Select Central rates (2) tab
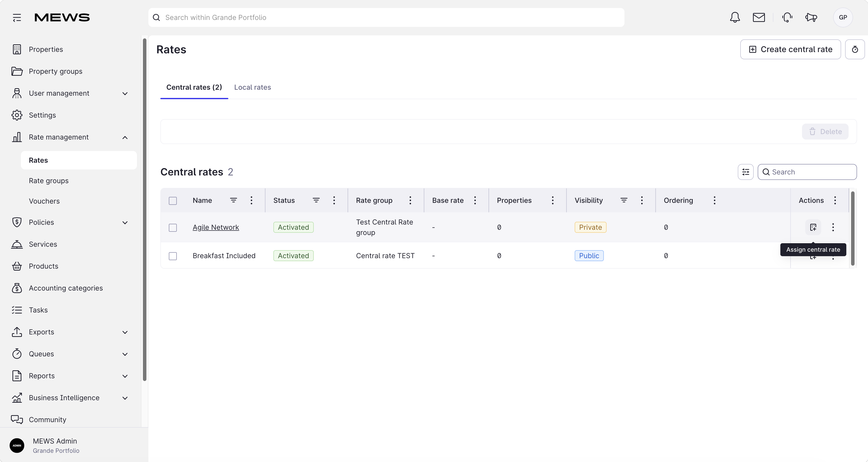868x462 pixels. [x=194, y=87]
